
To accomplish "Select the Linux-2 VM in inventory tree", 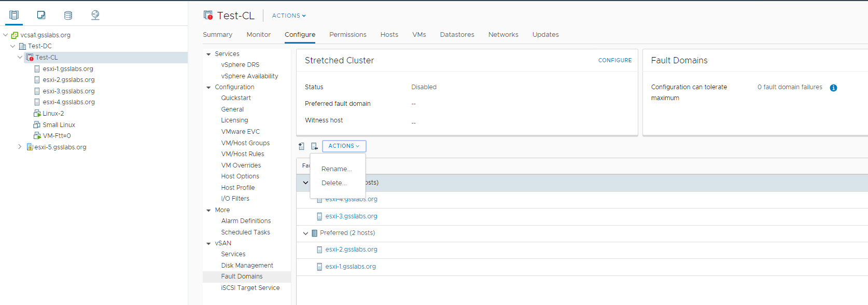I will coord(53,114).
